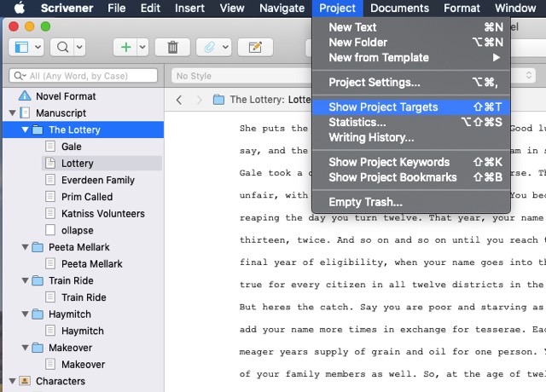Image resolution: width=546 pixels, height=392 pixels.
Task: Select Katniss Volunteers in binder
Action: pyautogui.click(x=102, y=213)
